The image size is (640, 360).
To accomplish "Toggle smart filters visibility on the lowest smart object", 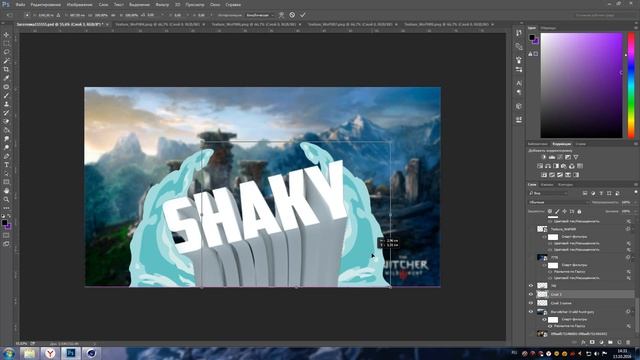I will tap(544, 320).
